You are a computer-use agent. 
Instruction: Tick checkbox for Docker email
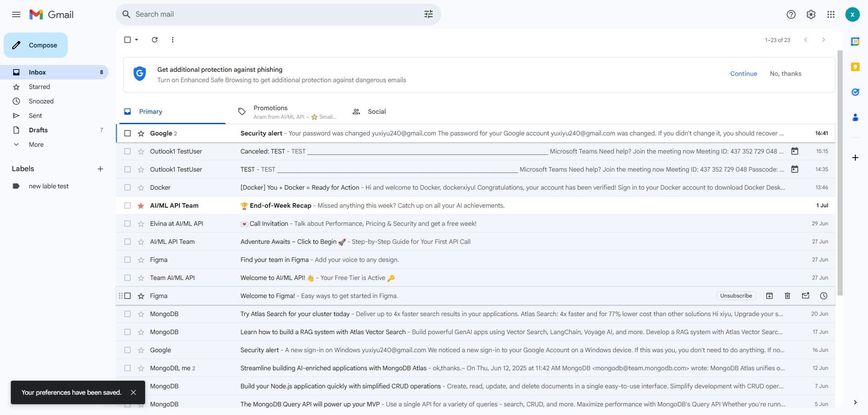(127, 187)
